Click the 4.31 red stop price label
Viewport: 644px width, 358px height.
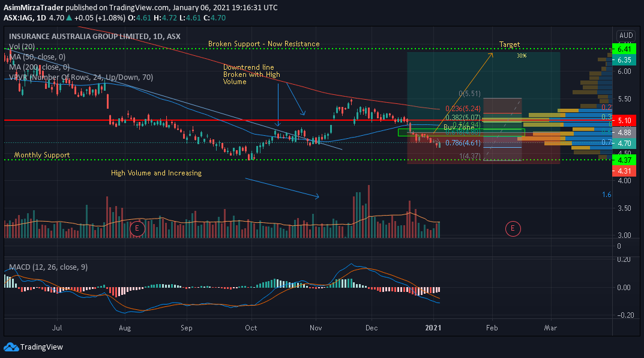(x=624, y=171)
